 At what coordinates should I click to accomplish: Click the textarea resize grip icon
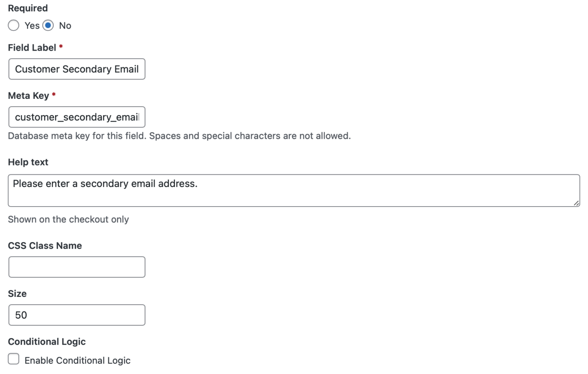(x=577, y=203)
